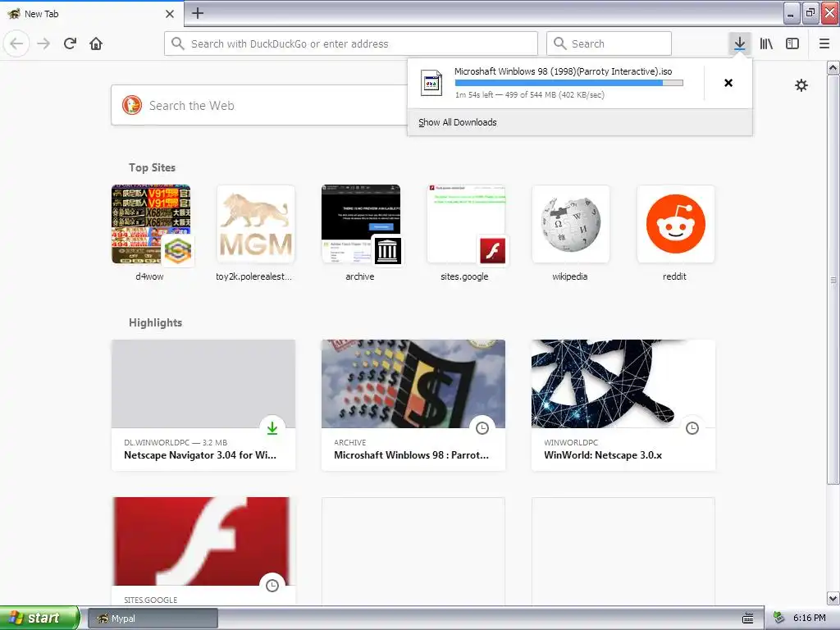Click the Mypal taskbar button
840x630 pixels.
153,619
